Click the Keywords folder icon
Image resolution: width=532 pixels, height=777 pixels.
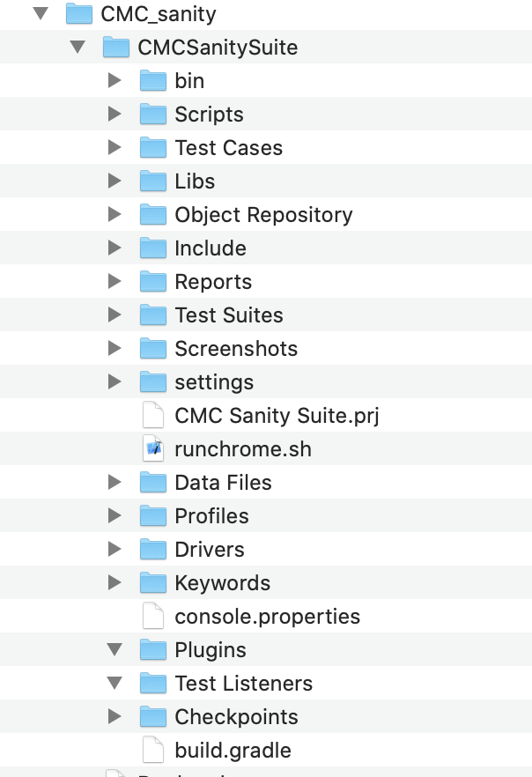tap(153, 583)
